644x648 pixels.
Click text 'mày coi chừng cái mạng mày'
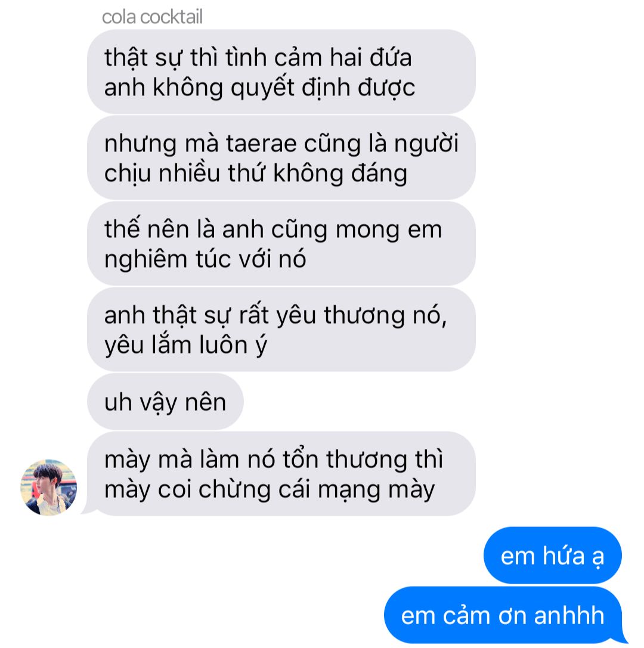[270, 490]
